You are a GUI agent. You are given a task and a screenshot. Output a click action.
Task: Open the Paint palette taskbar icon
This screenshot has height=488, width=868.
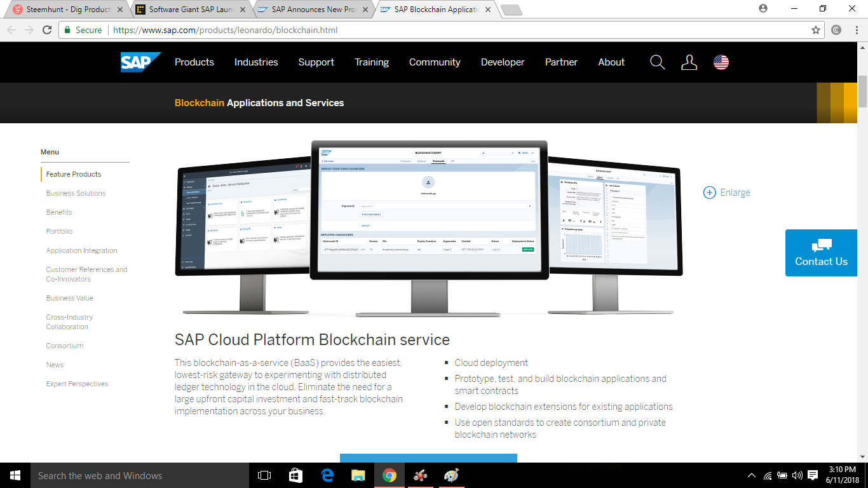451,475
